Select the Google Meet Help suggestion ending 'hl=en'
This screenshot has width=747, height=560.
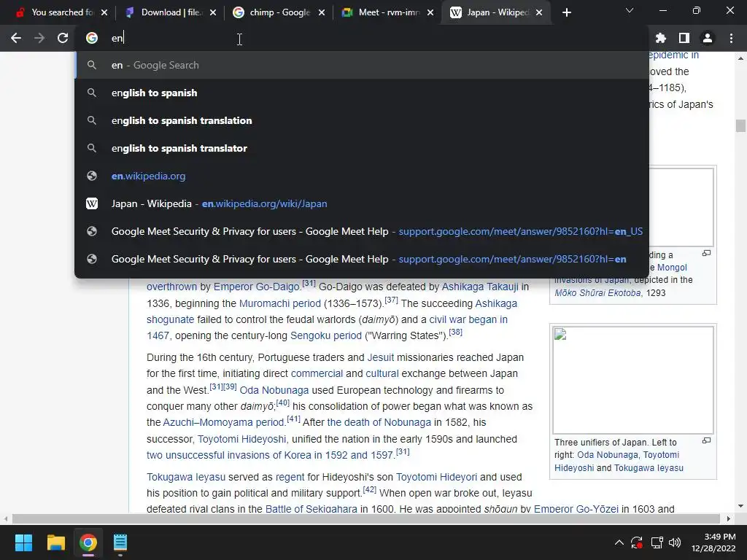(362, 259)
